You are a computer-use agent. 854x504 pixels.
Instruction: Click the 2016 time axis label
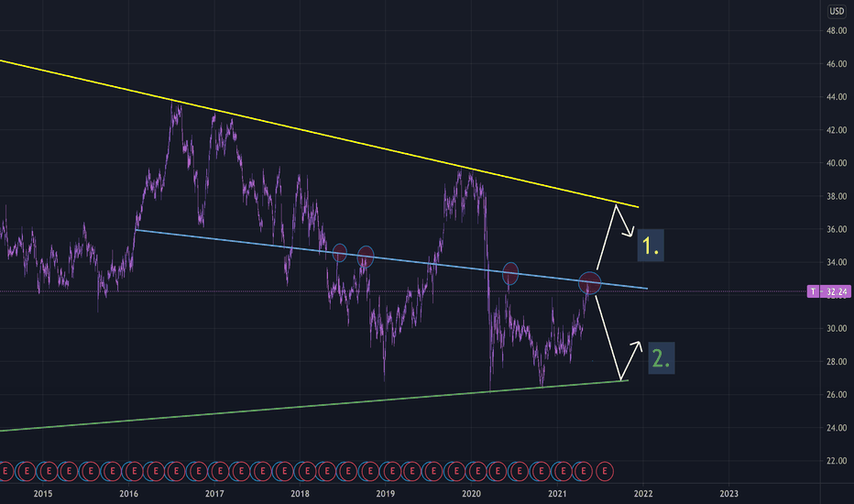[128, 494]
